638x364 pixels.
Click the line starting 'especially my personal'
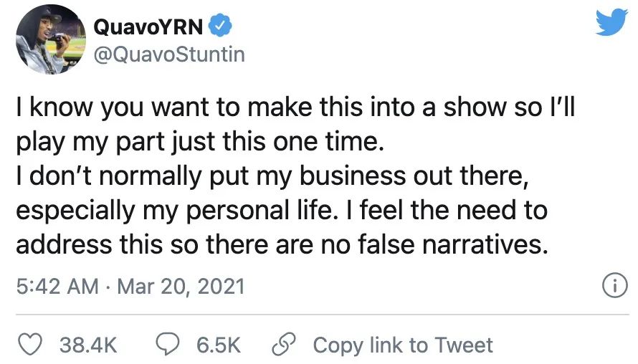[x=281, y=210]
